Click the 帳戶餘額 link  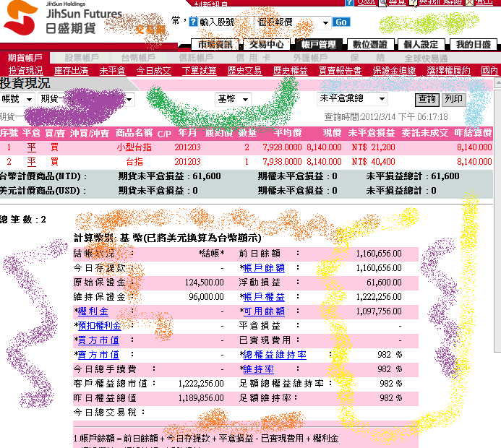pos(264,268)
